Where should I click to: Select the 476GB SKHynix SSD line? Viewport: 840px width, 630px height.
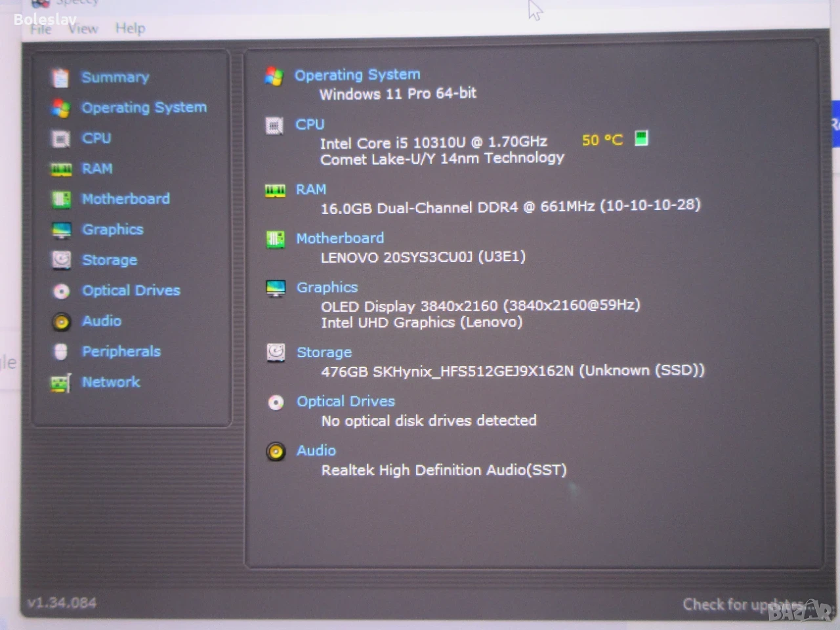pyautogui.click(x=513, y=371)
